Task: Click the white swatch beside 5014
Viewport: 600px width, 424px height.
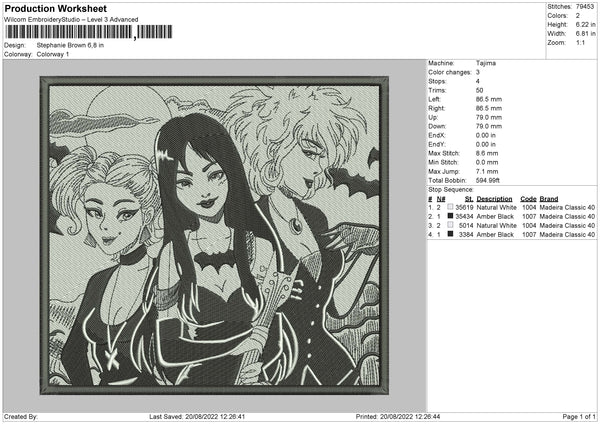Action: tap(450, 225)
